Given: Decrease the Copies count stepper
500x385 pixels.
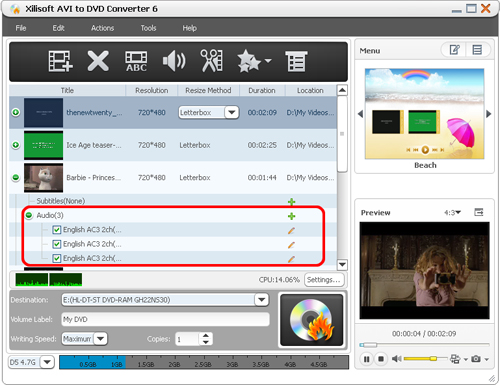Looking at the screenshot, I should (206, 342).
